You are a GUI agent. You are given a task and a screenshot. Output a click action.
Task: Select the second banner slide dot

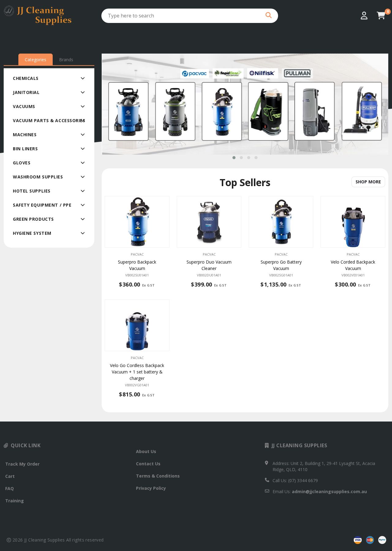[241, 158]
